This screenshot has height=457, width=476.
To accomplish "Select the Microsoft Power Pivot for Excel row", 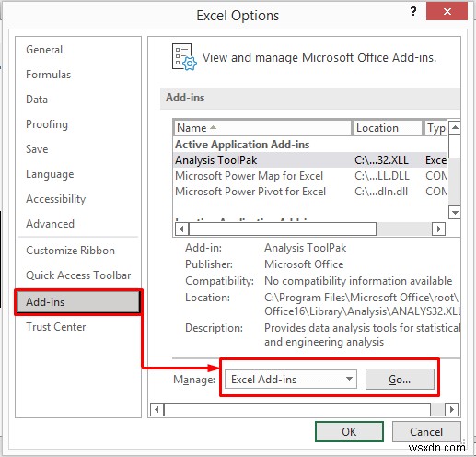I will pyautogui.click(x=310, y=192).
